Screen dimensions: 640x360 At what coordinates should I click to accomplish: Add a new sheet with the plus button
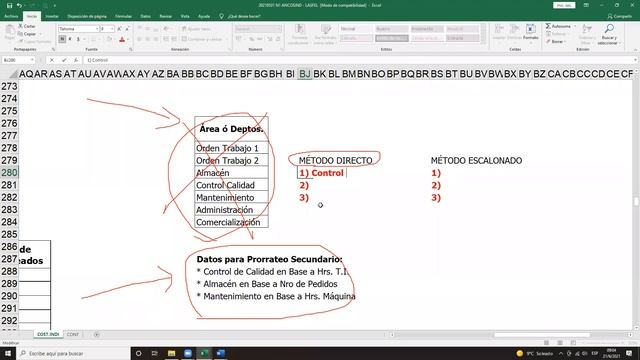tap(97, 334)
